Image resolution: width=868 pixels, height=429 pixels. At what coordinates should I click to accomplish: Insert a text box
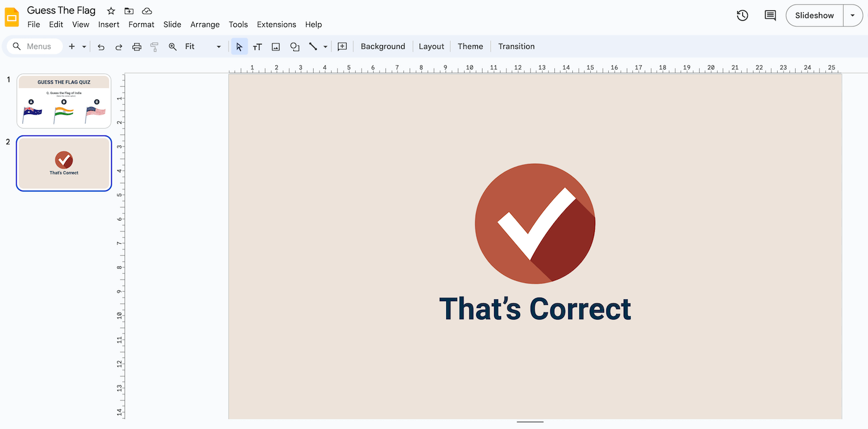click(258, 47)
